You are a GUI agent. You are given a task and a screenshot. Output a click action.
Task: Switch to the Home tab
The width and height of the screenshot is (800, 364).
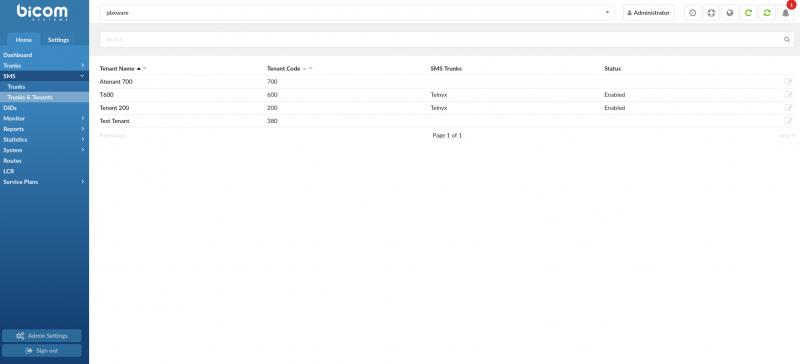23,40
